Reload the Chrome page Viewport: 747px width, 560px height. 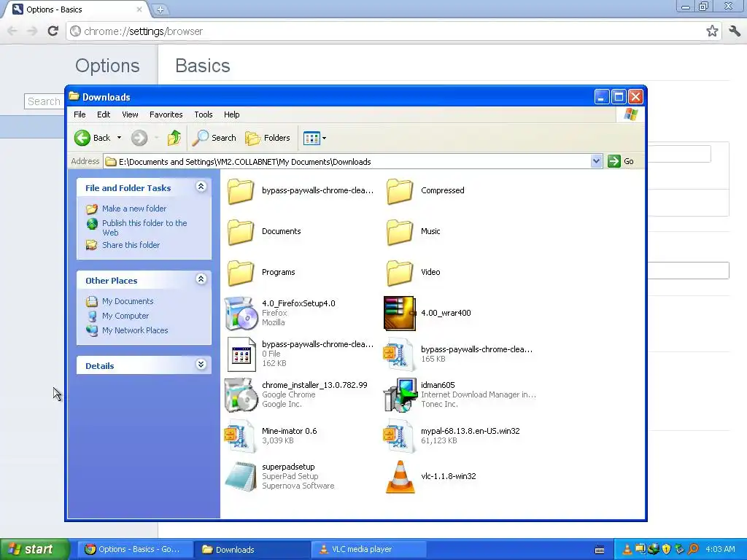click(53, 31)
